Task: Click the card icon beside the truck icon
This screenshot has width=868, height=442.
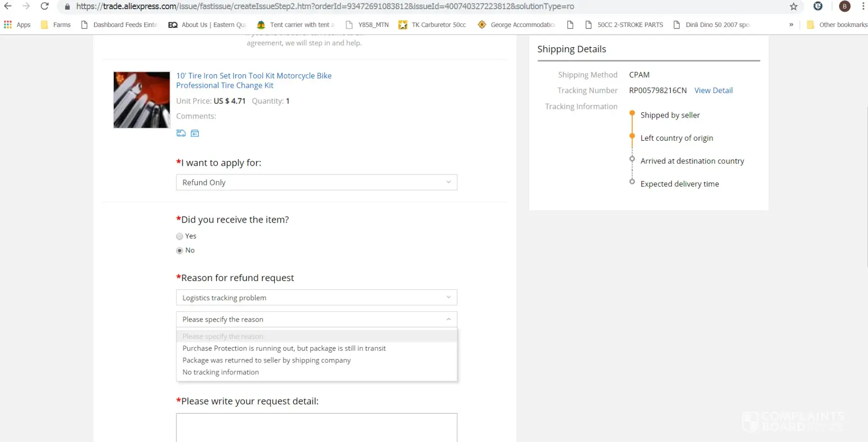Action: [195, 134]
